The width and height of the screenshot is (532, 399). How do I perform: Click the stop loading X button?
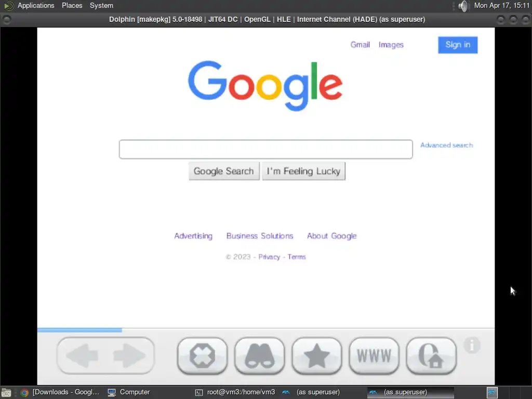pyautogui.click(x=202, y=355)
